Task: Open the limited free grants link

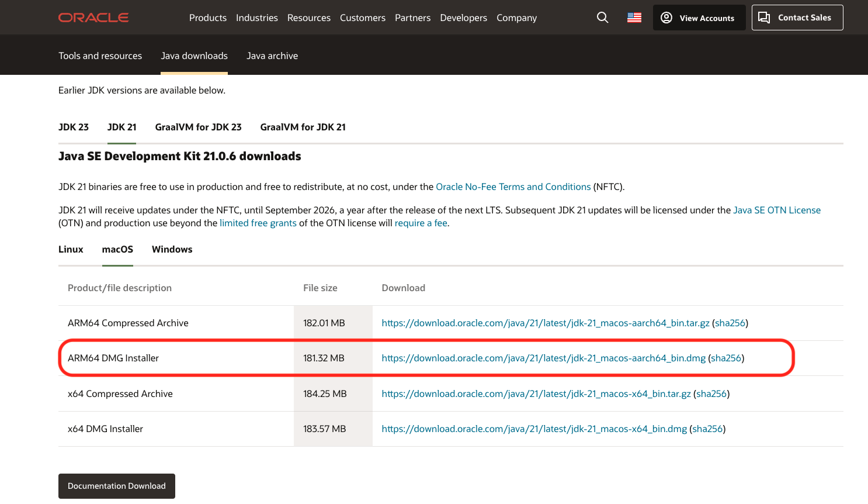Action: pyautogui.click(x=258, y=223)
